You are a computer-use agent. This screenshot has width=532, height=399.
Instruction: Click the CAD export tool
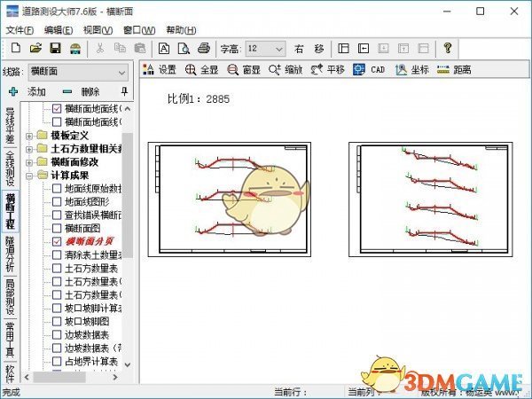[x=369, y=69]
